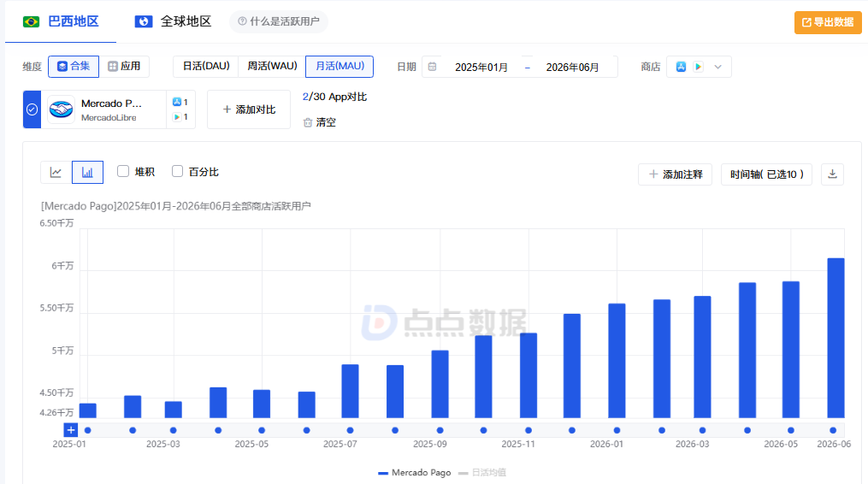868x484 pixels.
Task: Click the App Store rank icon on app card
Action: [x=176, y=102]
